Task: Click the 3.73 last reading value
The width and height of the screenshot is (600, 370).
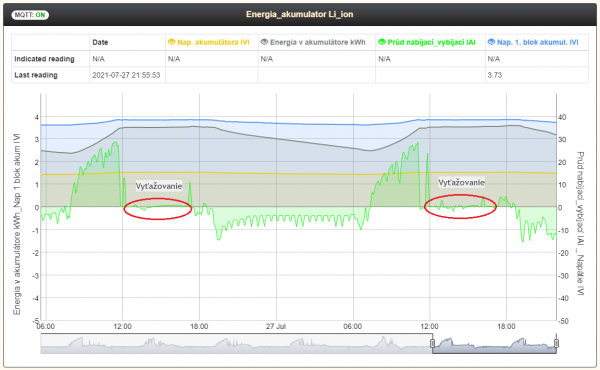Action: click(x=495, y=75)
